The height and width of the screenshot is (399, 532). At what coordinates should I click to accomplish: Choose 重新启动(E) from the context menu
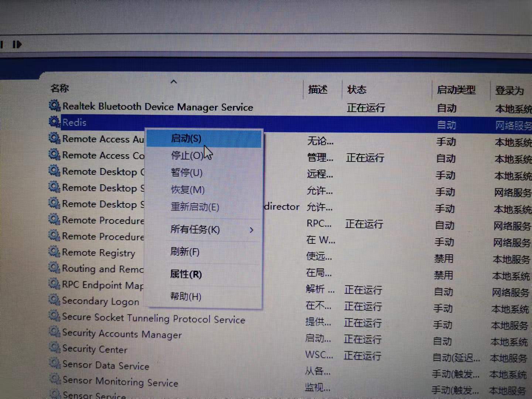click(x=195, y=207)
